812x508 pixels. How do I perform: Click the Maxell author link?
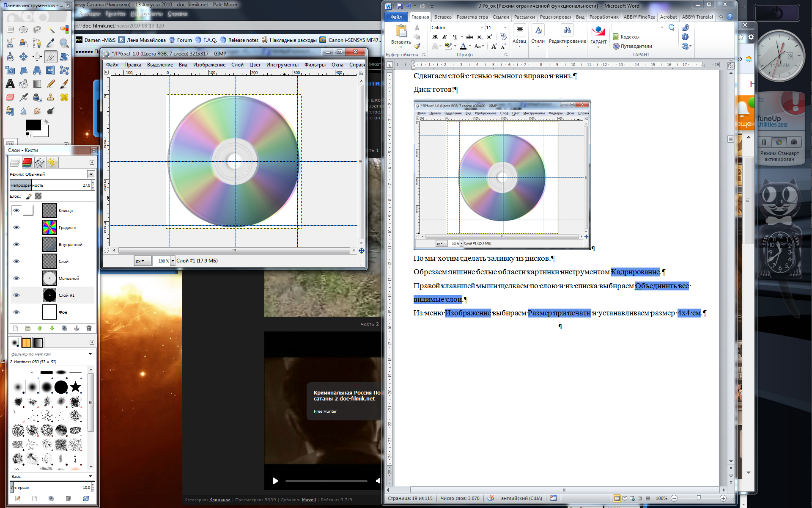point(309,500)
